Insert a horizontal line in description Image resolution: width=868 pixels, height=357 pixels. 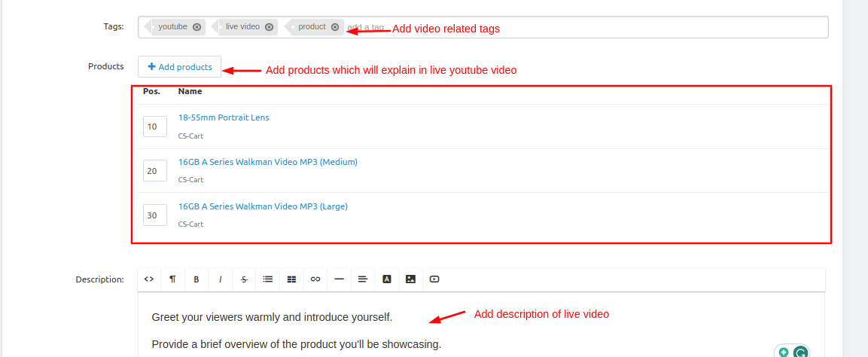tap(339, 279)
